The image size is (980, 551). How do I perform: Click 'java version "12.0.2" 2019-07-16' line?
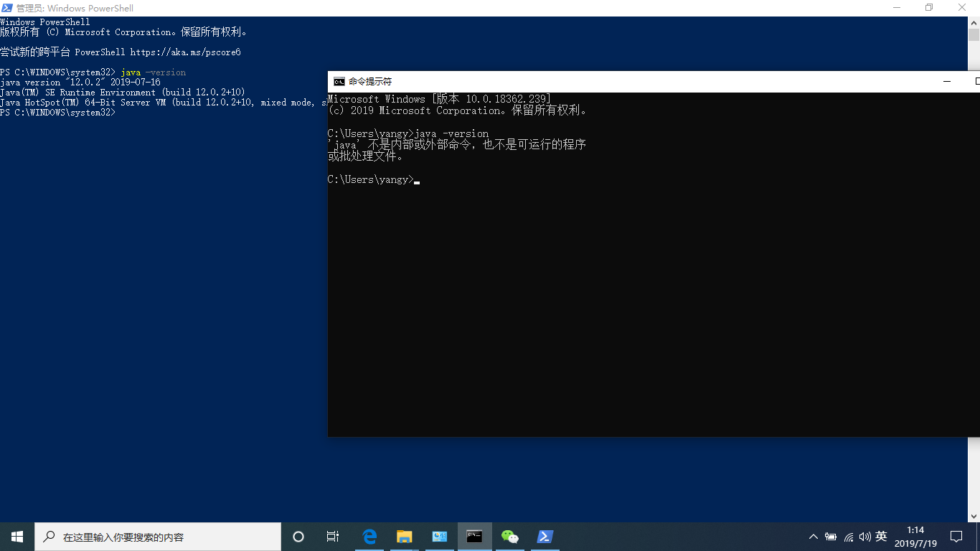coord(80,83)
